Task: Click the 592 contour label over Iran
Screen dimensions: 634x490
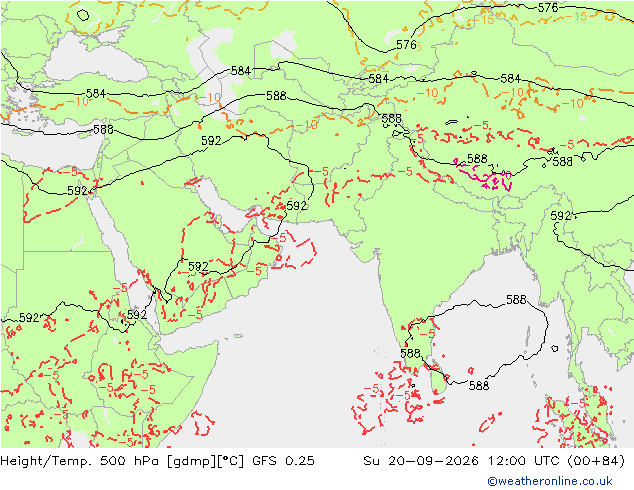Action: pos(211,141)
